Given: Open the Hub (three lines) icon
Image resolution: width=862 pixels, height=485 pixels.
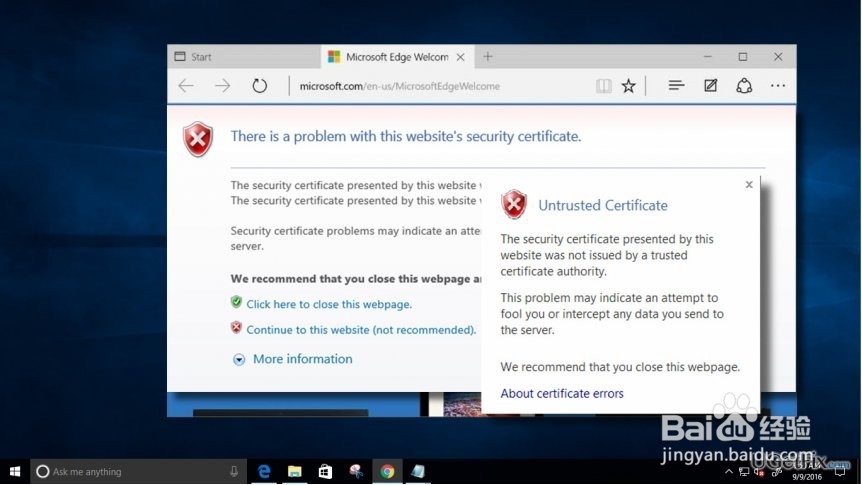Looking at the screenshot, I should [x=676, y=85].
